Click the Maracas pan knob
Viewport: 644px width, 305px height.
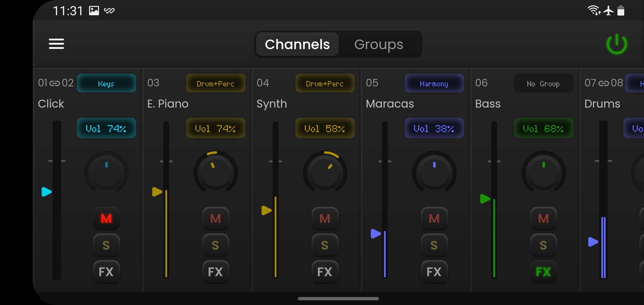pyautogui.click(x=434, y=172)
